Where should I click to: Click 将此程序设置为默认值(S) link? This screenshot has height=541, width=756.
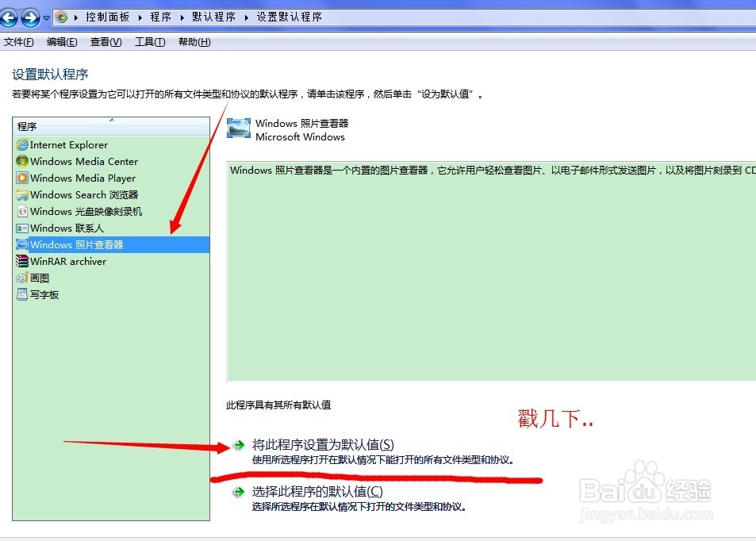click(323, 444)
